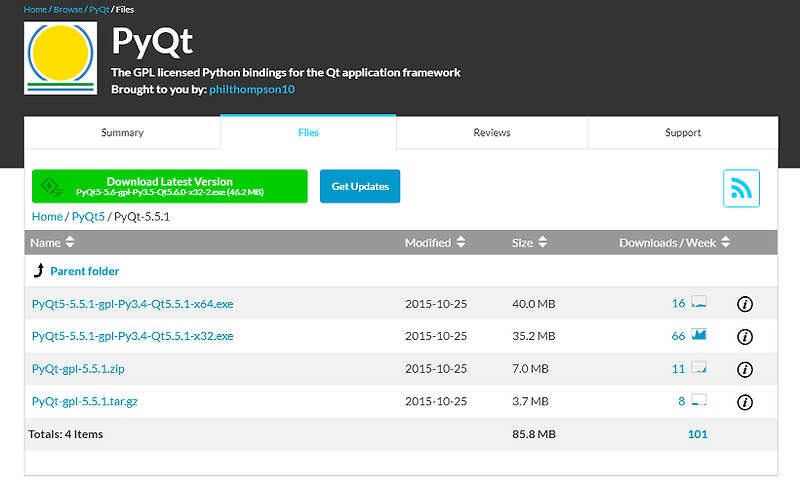Image resolution: width=800 pixels, height=484 pixels.
Task: Show info for PyQt5 x64.exe file
Action: click(x=744, y=304)
